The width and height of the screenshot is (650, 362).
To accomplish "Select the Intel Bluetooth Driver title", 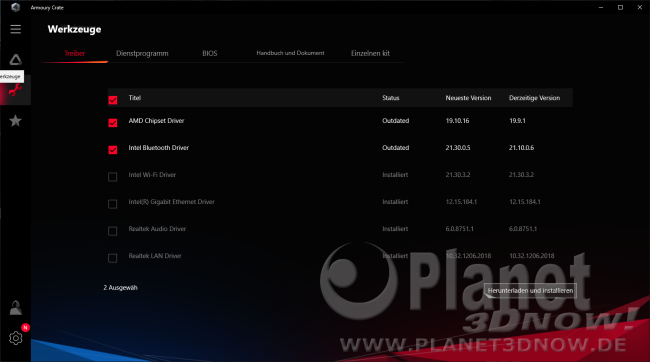I will pos(158,148).
